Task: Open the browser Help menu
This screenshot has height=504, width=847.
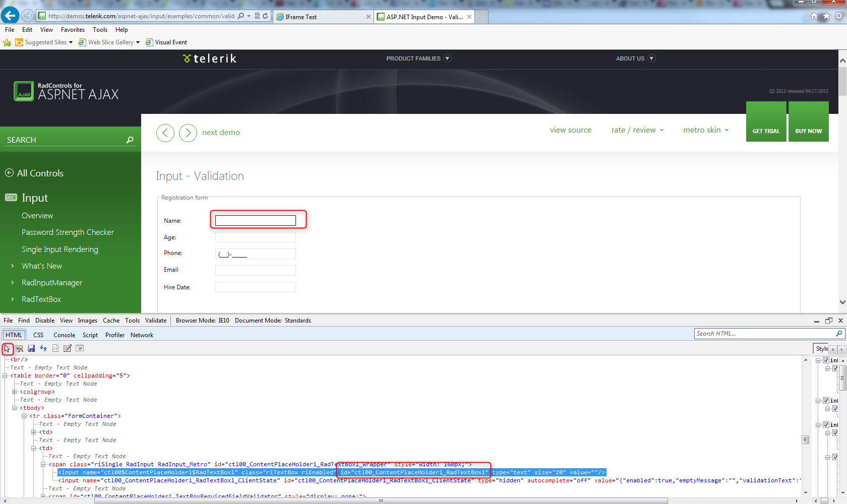Action: pyautogui.click(x=122, y=30)
